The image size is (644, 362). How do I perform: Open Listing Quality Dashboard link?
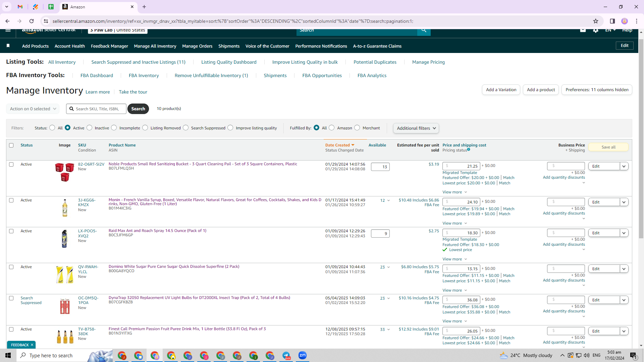229,62
